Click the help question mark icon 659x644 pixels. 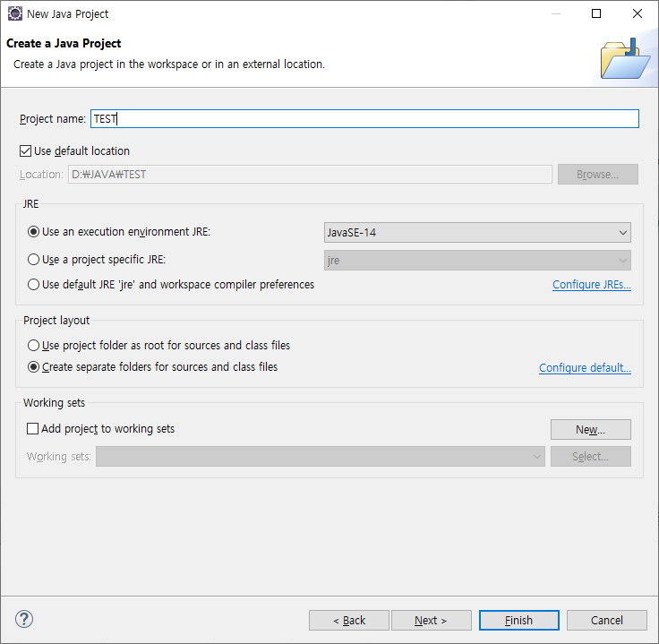point(24,619)
